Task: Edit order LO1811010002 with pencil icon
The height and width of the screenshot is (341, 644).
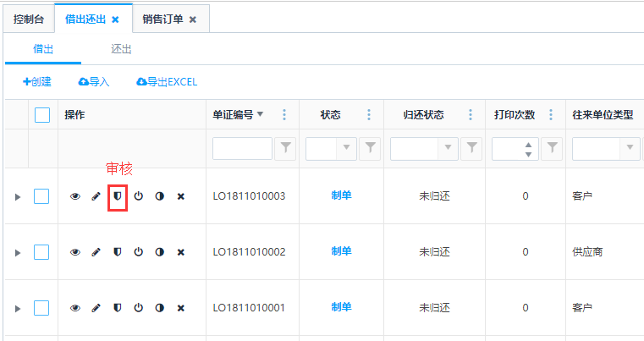Action: coord(96,252)
